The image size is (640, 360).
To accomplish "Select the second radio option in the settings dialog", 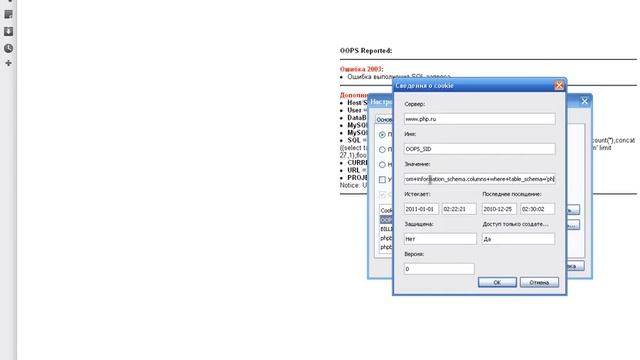I will pyautogui.click(x=382, y=149).
